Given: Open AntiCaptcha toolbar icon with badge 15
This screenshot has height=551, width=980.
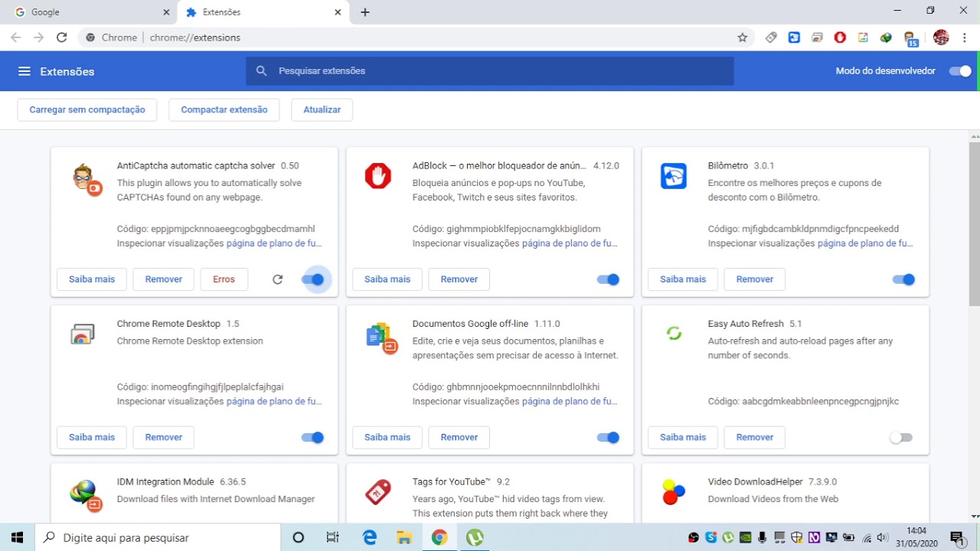Looking at the screenshot, I should (x=910, y=39).
